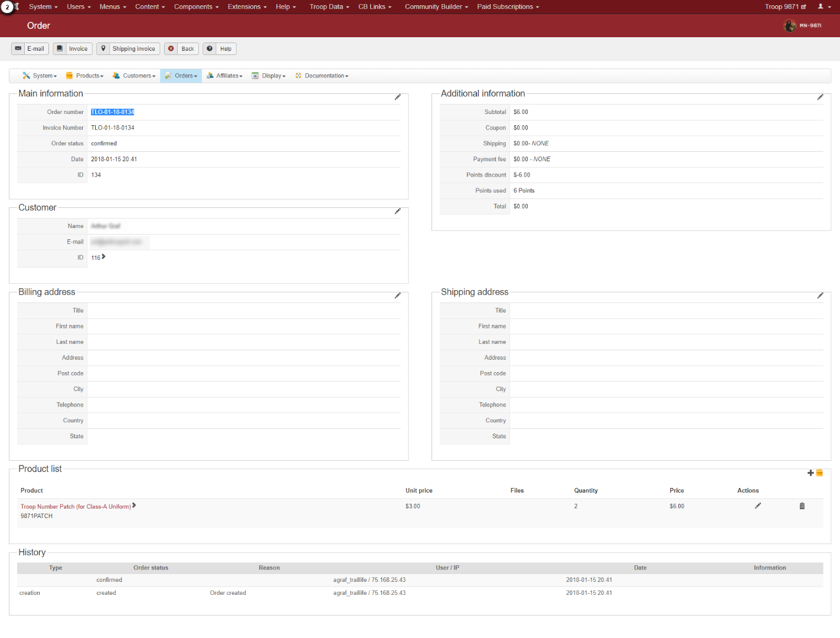Go Back using the toolbar button

[x=181, y=49]
